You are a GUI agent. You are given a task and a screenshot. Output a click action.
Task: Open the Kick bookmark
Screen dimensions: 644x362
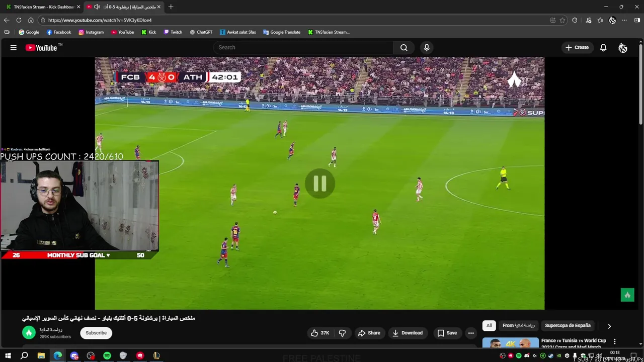(149, 32)
